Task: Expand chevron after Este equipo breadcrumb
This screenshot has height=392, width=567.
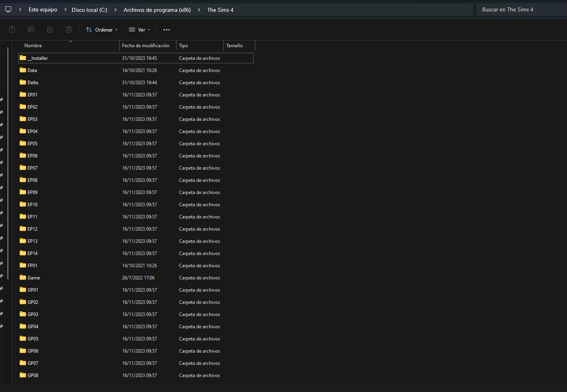Action: pyautogui.click(x=65, y=9)
